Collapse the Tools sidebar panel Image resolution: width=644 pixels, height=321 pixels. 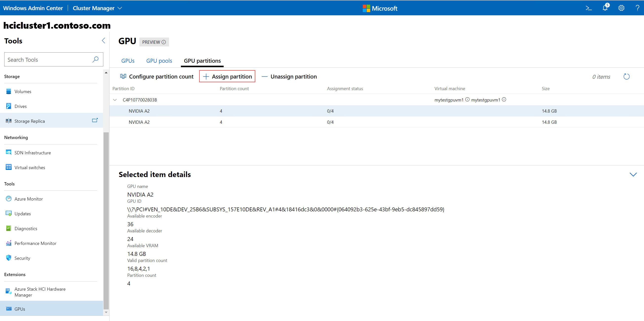point(104,40)
